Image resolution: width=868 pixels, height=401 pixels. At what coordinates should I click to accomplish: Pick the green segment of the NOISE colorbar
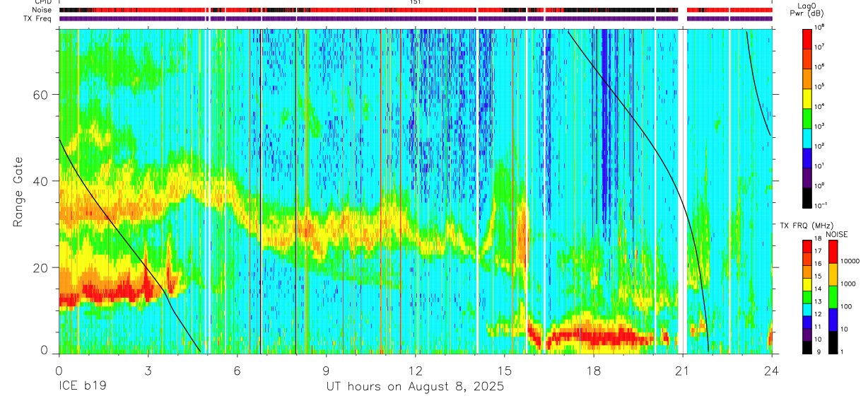pyautogui.click(x=835, y=297)
